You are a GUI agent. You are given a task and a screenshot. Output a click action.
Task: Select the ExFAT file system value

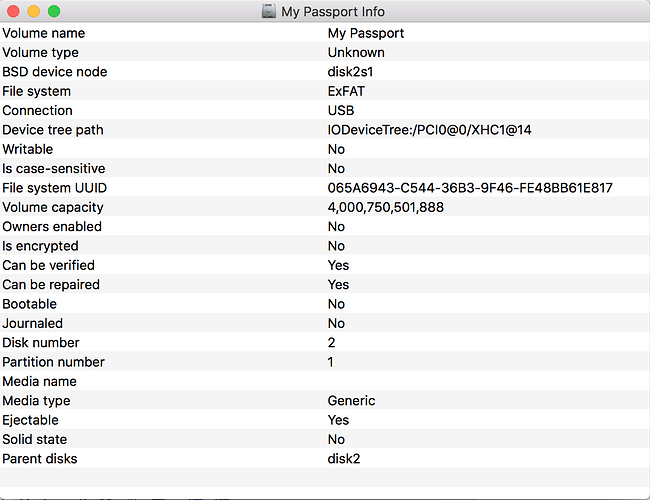tap(346, 91)
